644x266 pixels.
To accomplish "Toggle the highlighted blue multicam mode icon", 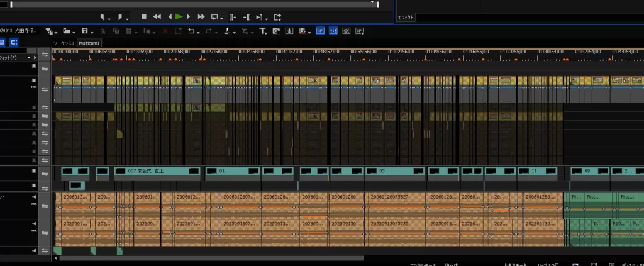I will (320, 31).
